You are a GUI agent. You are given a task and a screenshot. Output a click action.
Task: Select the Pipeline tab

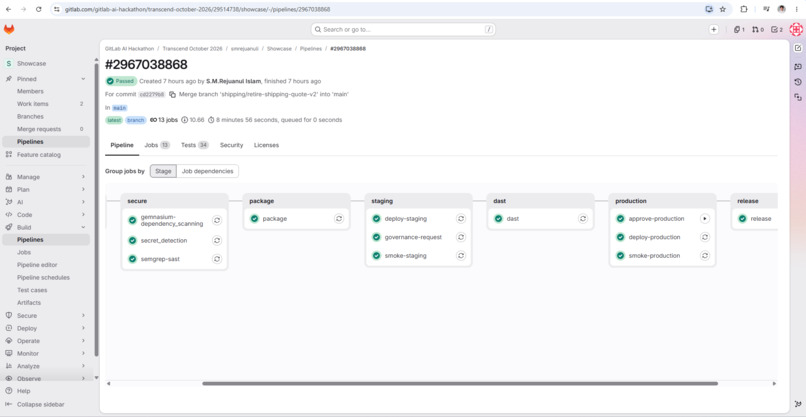tap(122, 145)
